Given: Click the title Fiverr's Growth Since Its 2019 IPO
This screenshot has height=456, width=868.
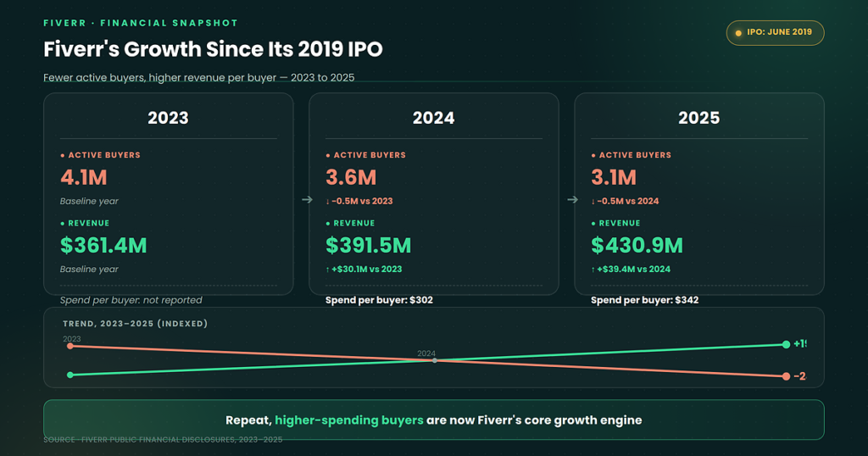Looking at the screenshot, I should [x=213, y=49].
